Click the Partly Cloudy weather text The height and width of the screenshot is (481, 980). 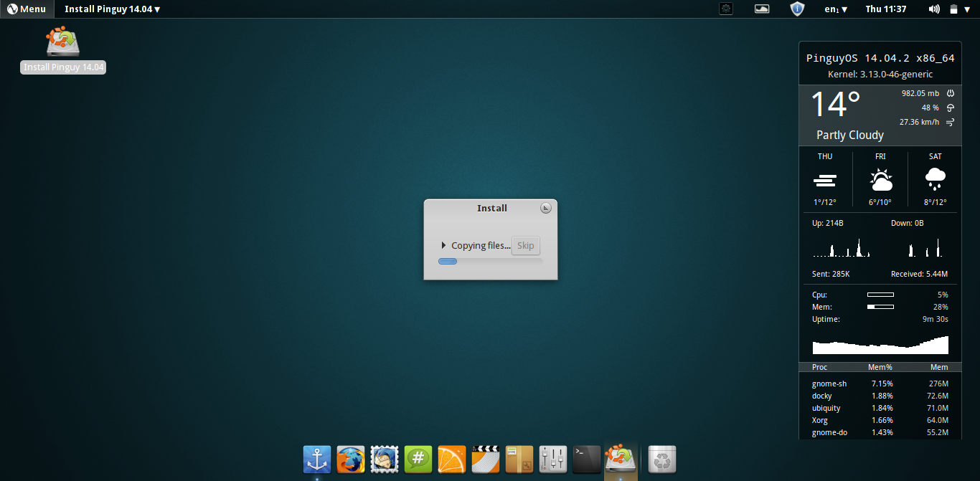pyautogui.click(x=850, y=135)
